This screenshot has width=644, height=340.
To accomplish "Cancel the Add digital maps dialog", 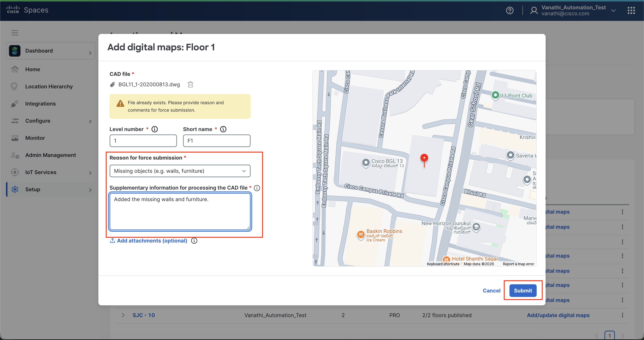I will [x=491, y=290].
